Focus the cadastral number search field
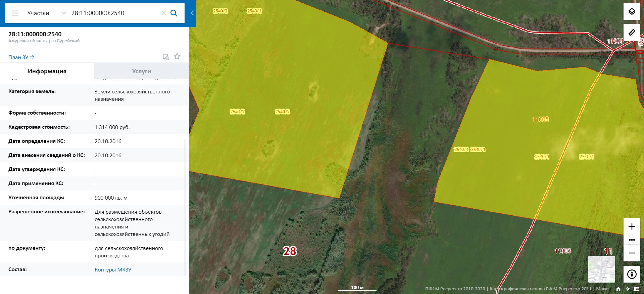 coord(114,13)
